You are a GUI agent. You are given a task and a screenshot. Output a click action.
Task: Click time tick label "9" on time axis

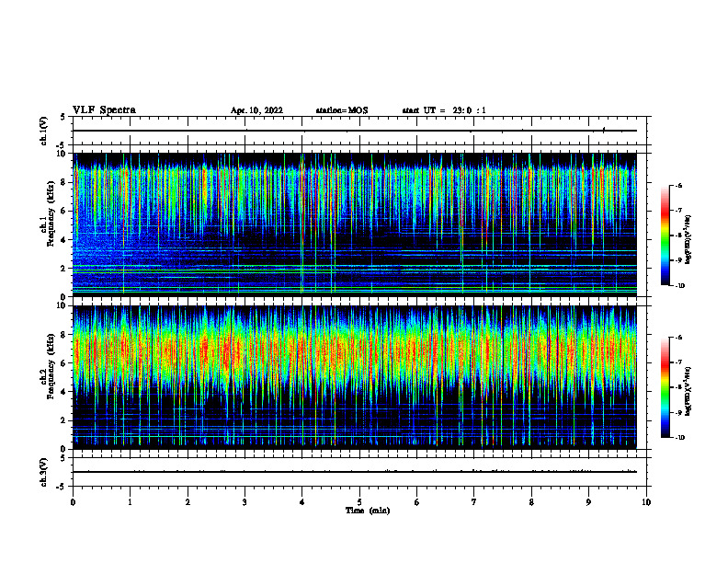[588, 502]
